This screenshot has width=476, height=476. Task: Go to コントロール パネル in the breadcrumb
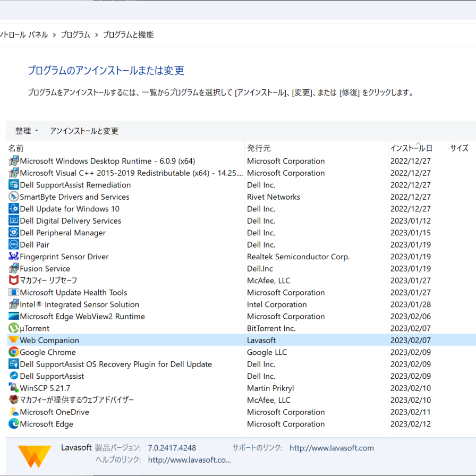coord(24,35)
